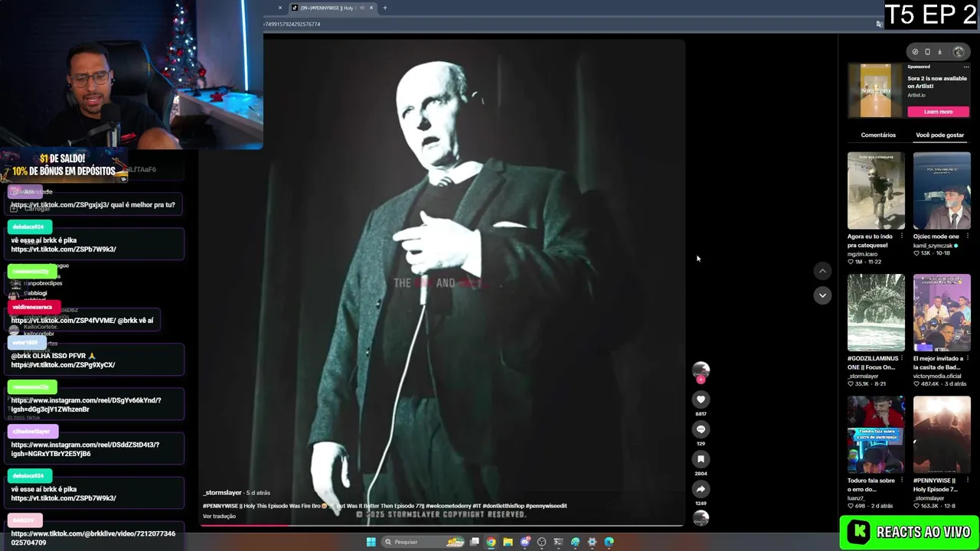Image resolution: width=980 pixels, height=551 pixels.
Task: Open the terminal from the taskbar
Action: (x=558, y=542)
